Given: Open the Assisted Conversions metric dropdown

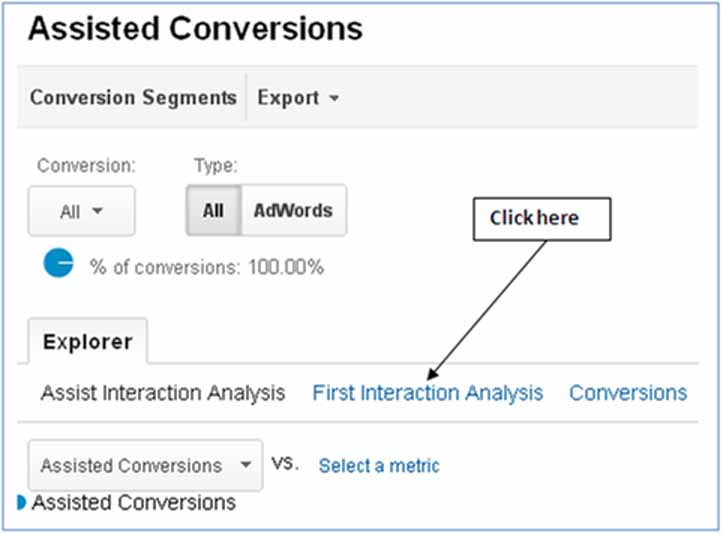Looking at the screenshot, I should 146,465.
